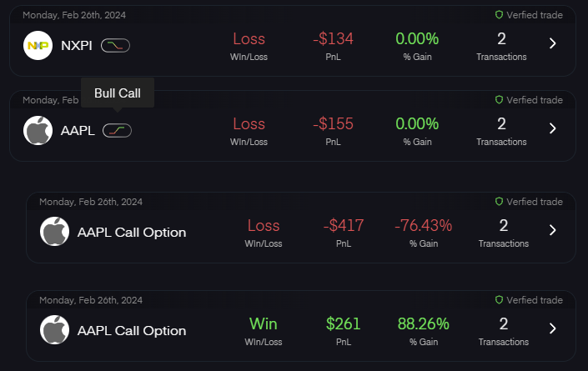Image resolution: width=588 pixels, height=371 pixels.
Task: Click the verified shield icon on the NXPI trade
Action: [499, 15]
